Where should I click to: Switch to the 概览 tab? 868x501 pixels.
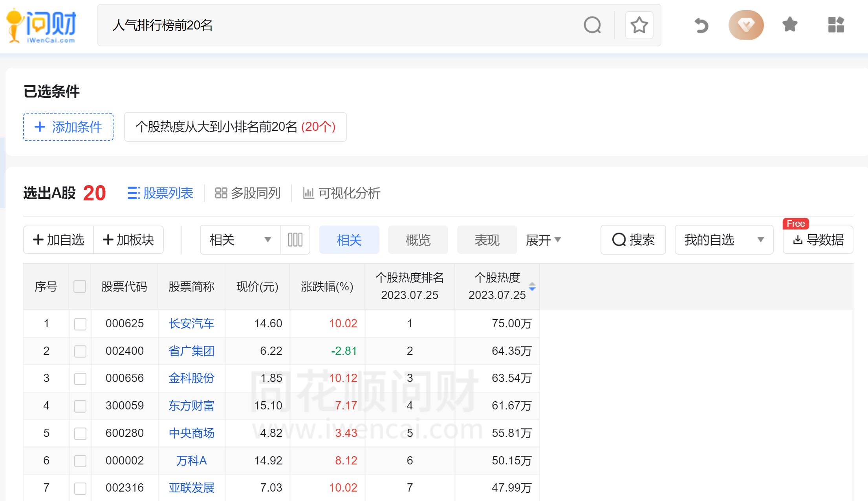(418, 240)
